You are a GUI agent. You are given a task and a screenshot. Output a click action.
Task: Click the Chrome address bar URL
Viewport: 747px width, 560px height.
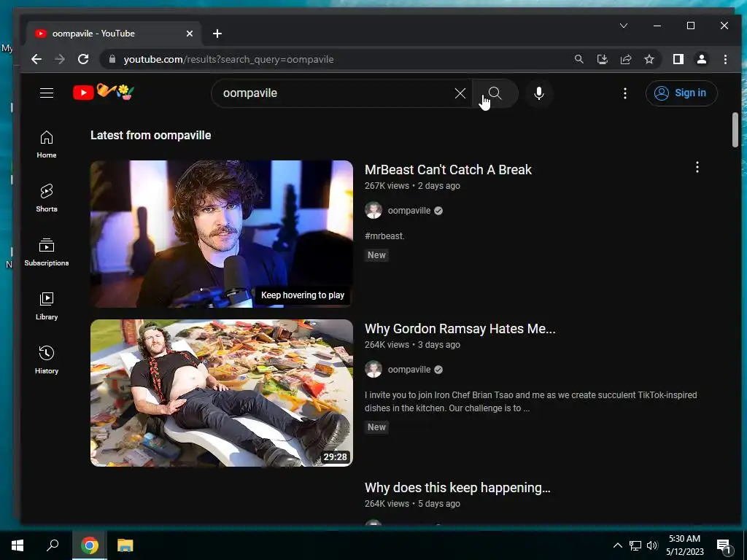pyautogui.click(x=228, y=60)
